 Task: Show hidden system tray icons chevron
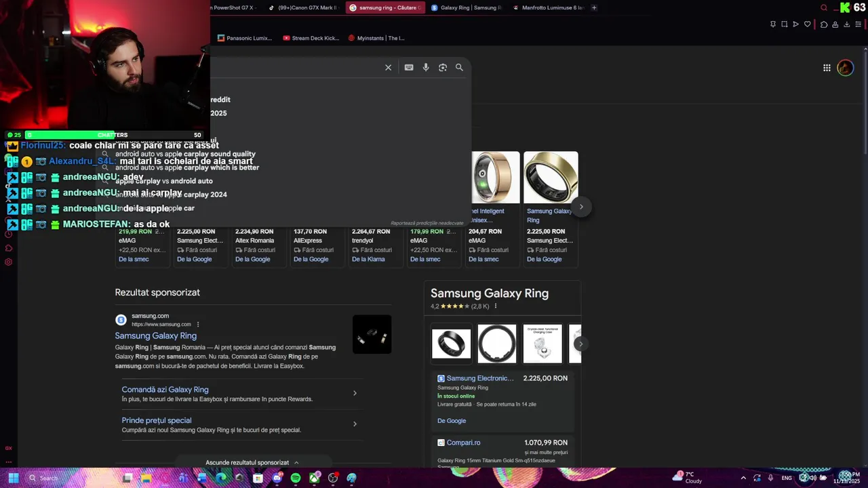[x=743, y=478]
